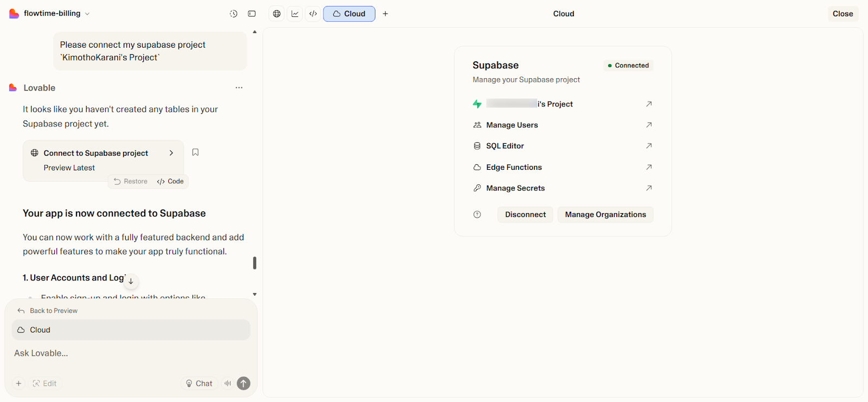Click the 'Manage your Supabase project' subtitle
Image resolution: width=868 pixels, height=402 pixels.
tap(526, 80)
